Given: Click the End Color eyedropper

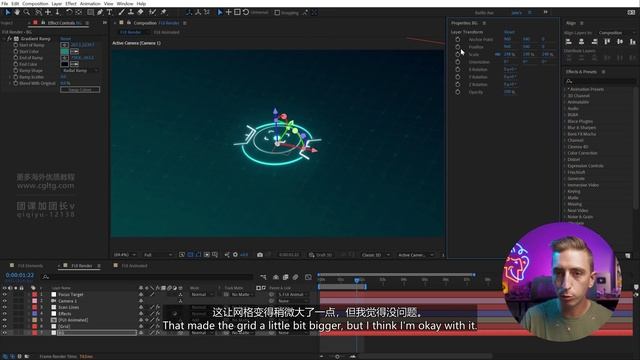Looking at the screenshot, I should [74, 64].
